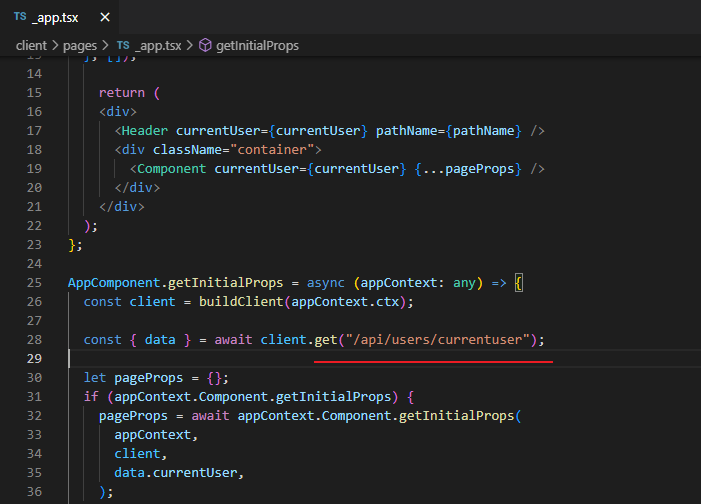Click line number 25 in the gutter
This screenshot has width=701, height=504.
[36, 283]
